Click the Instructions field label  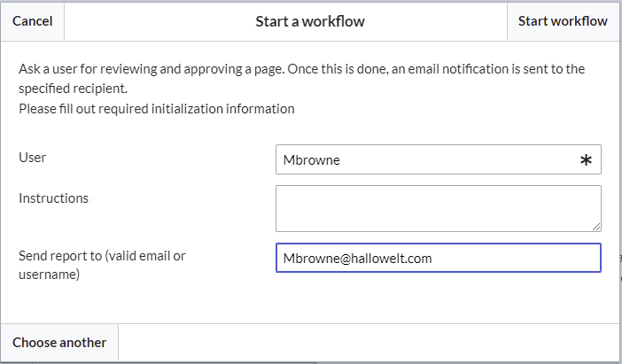click(53, 198)
